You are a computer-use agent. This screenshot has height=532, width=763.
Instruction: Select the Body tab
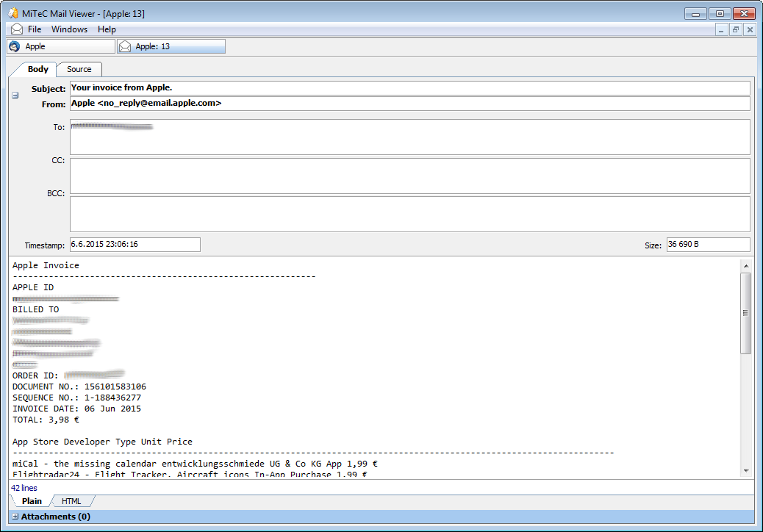(37, 69)
